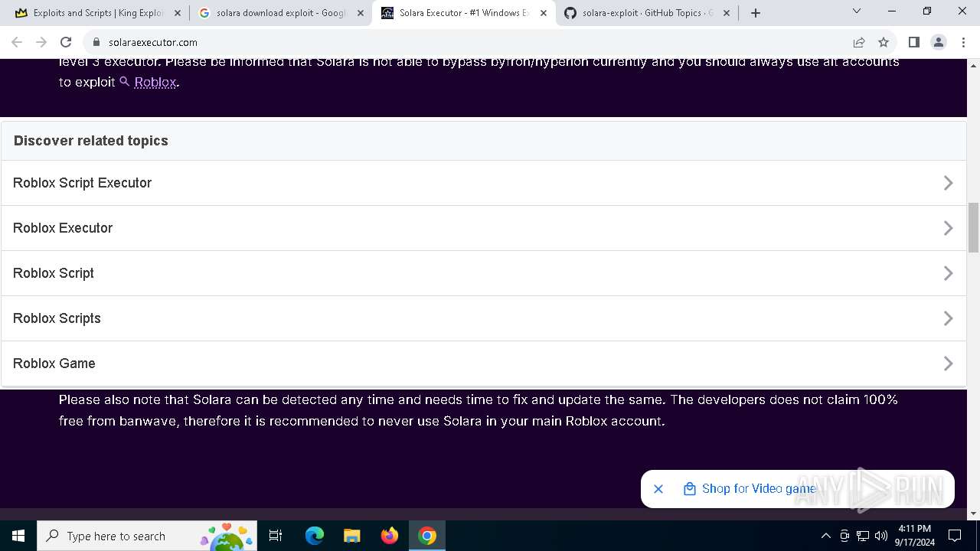Reload the Solara Executor page

click(66, 42)
